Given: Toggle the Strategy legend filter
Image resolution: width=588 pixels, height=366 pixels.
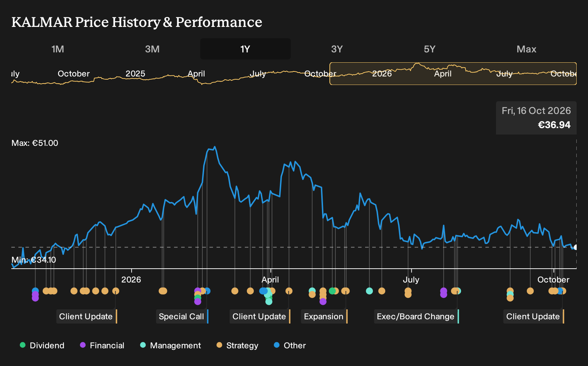Looking at the screenshot, I should point(237,345).
